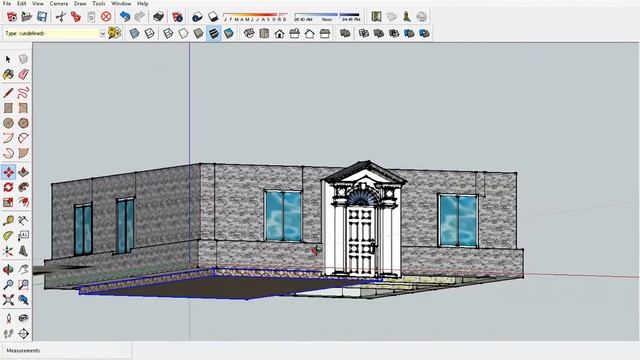Pick the Zoom Extents tool
Screen dimensions: 640x360
pos(8,300)
